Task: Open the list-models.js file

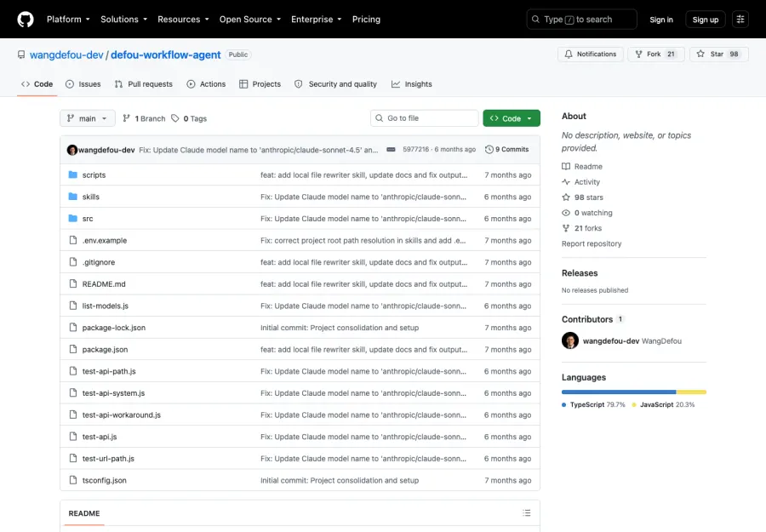Action: pos(105,306)
